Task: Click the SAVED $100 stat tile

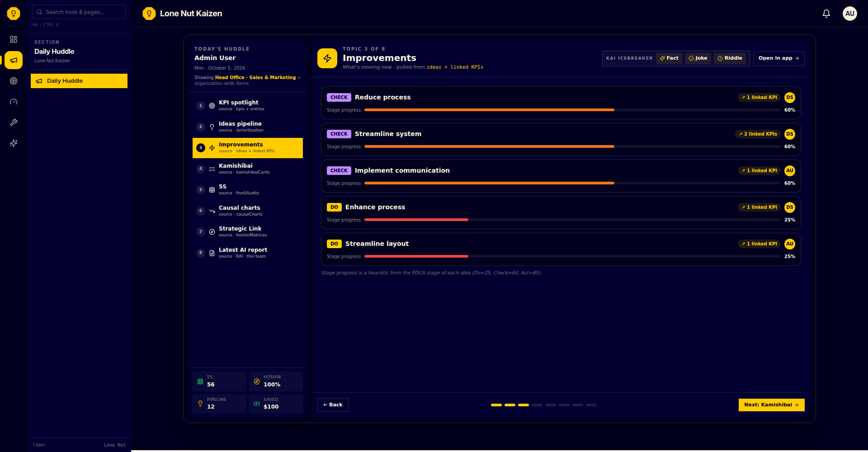Action: (x=276, y=404)
